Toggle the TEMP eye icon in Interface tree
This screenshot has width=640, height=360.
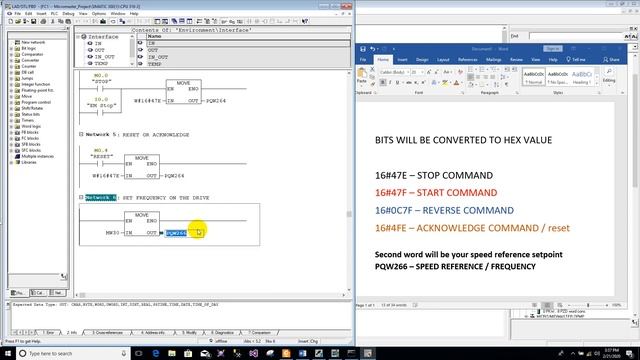(90, 63)
